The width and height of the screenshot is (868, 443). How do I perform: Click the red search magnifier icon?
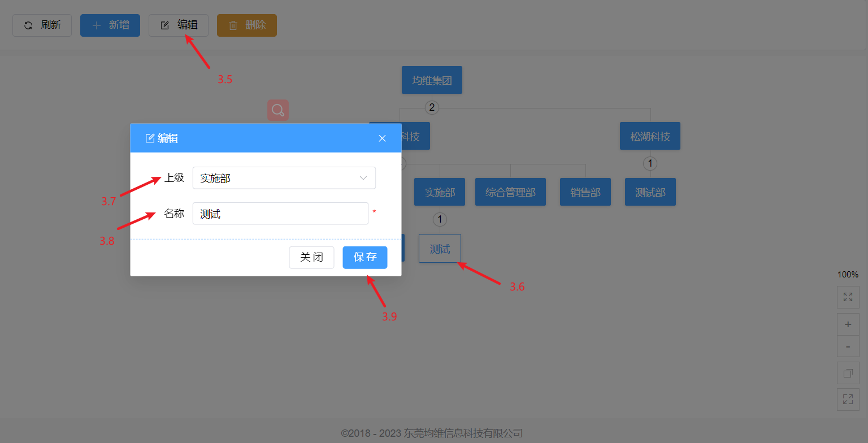(x=278, y=110)
